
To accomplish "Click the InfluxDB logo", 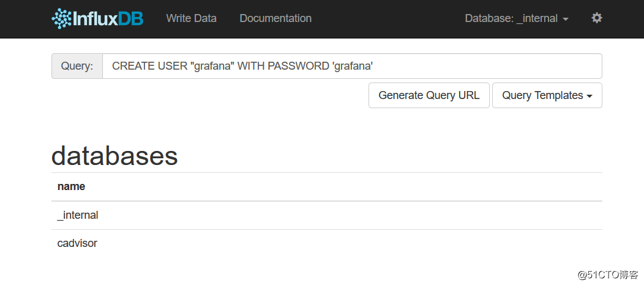I will point(97,18).
